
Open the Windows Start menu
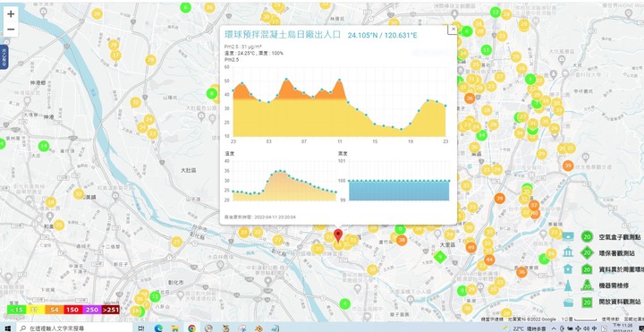(8, 328)
